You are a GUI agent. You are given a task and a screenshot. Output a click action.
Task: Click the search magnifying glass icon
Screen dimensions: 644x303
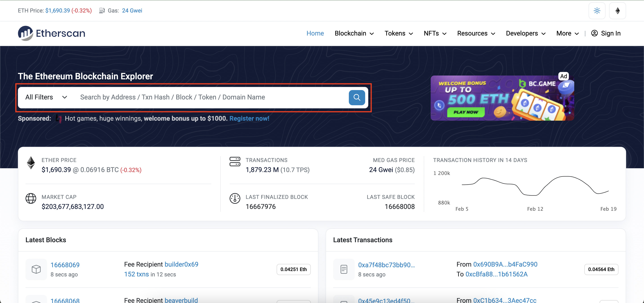coord(357,97)
